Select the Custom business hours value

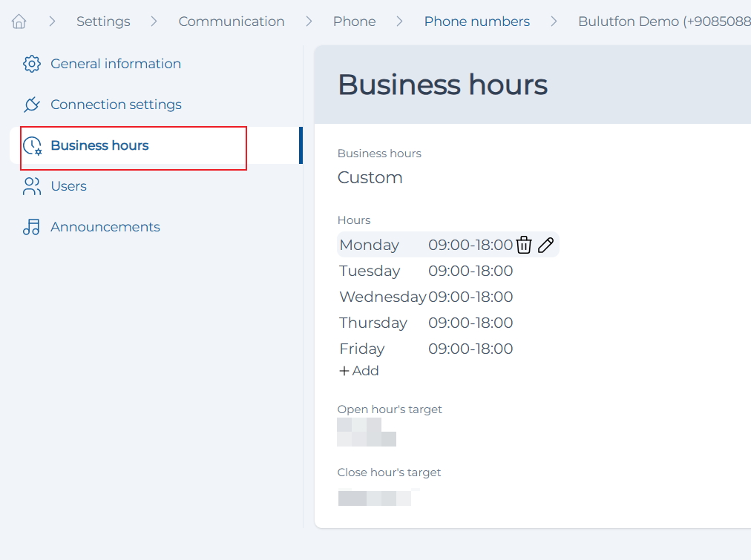(370, 177)
